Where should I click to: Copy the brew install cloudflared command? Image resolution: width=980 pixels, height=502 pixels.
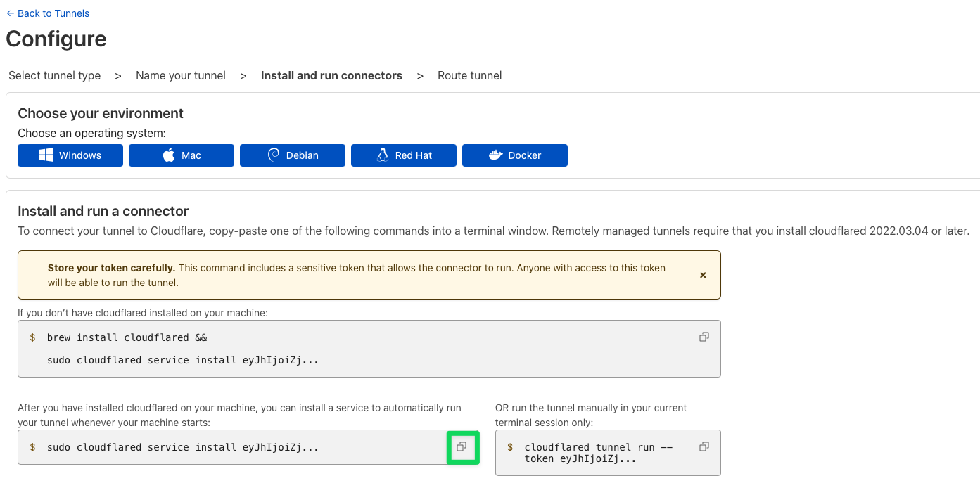[x=704, y=337]
